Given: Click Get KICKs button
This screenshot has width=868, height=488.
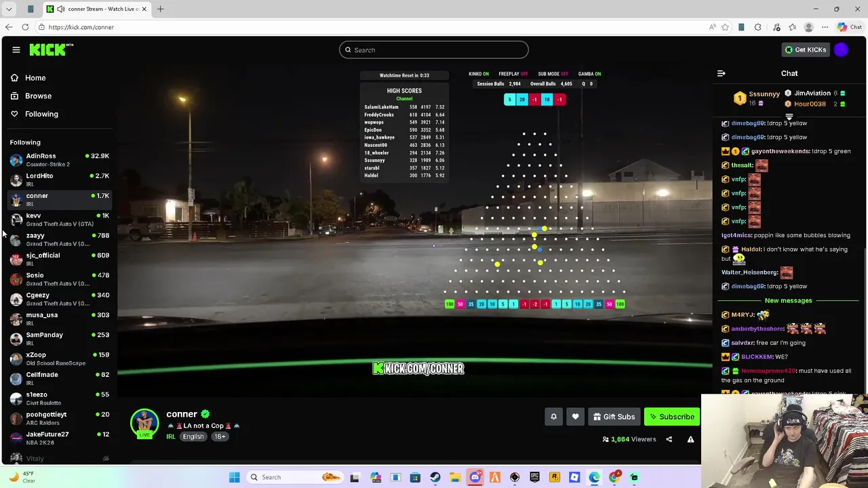Looking at the screenshot, I should (806, 49).
